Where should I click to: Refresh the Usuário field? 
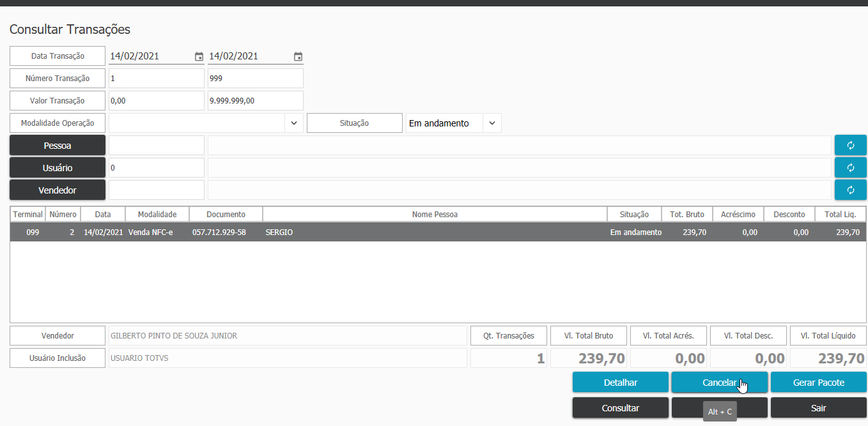pyautogui.click(x=850, y=167)
